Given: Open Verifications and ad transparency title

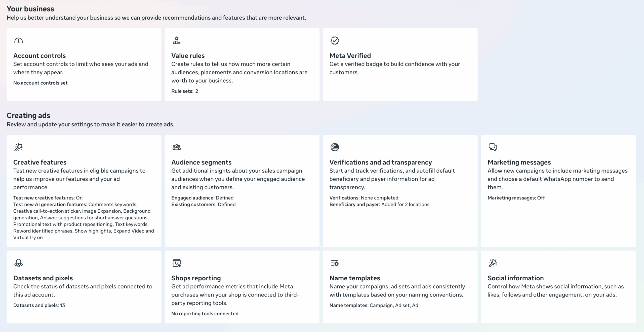Looking at the screenshot, I should click(x=380, y=162).
